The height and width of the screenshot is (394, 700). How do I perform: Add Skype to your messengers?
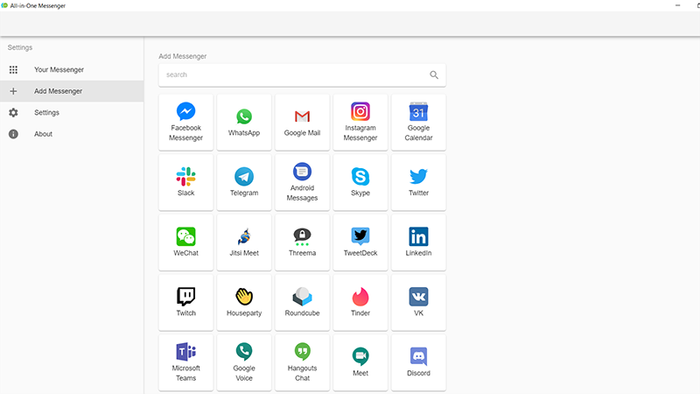pos(360,182)
